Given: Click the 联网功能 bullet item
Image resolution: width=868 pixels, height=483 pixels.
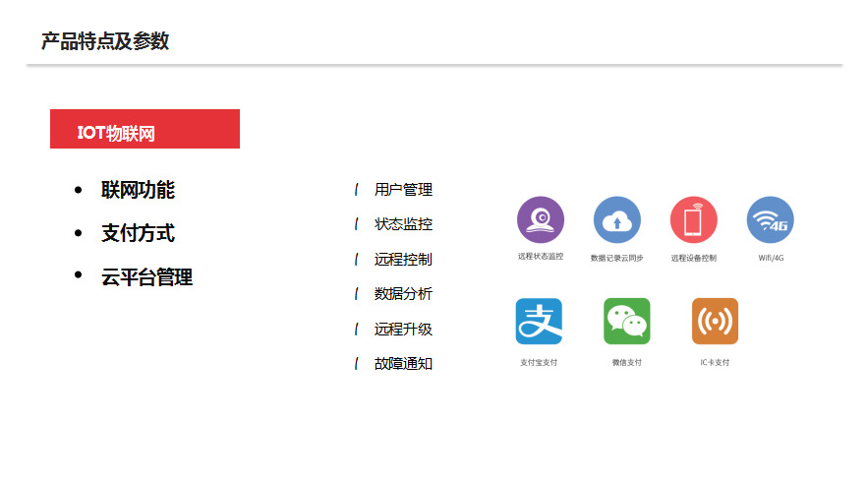Looking at the screenshot, I should point(138,190).
